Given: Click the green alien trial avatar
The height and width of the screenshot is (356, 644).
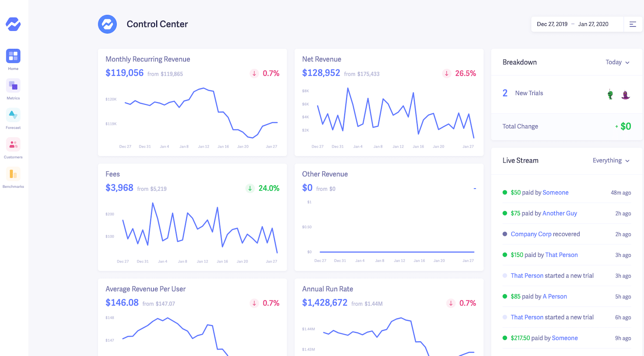Looking at the screenshot, I should 610,94.
